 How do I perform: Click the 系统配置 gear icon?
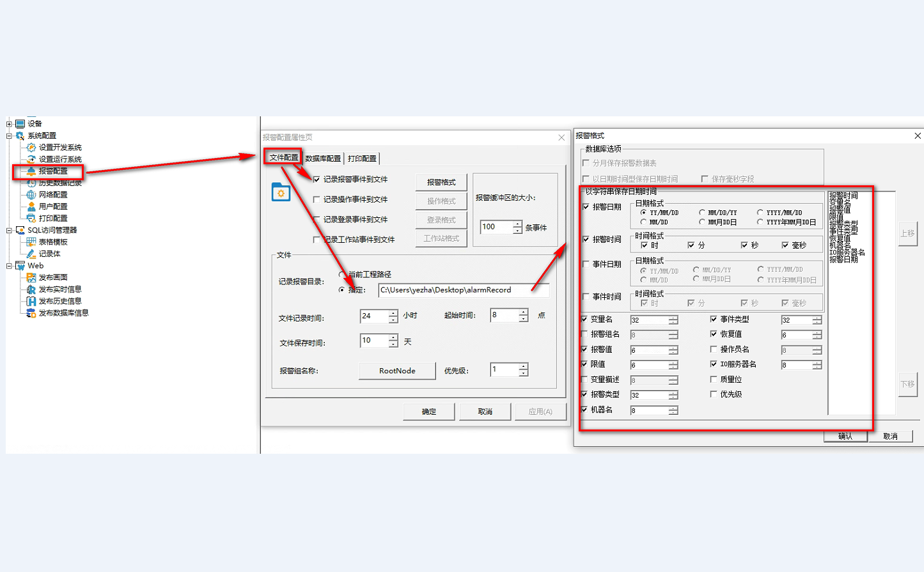(x=20, y=135)
